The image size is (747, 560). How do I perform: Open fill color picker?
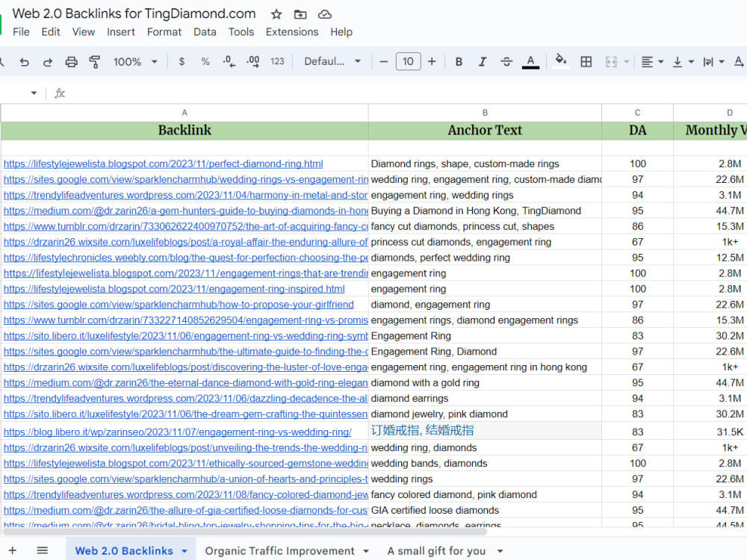[561, 61]
